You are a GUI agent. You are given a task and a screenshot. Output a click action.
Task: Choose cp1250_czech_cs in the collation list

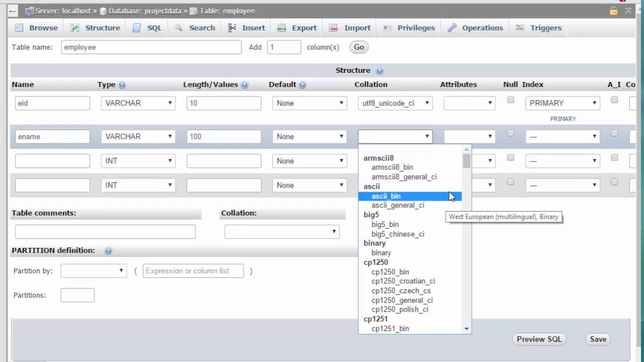pyautogui.click(x=401, y=291)
